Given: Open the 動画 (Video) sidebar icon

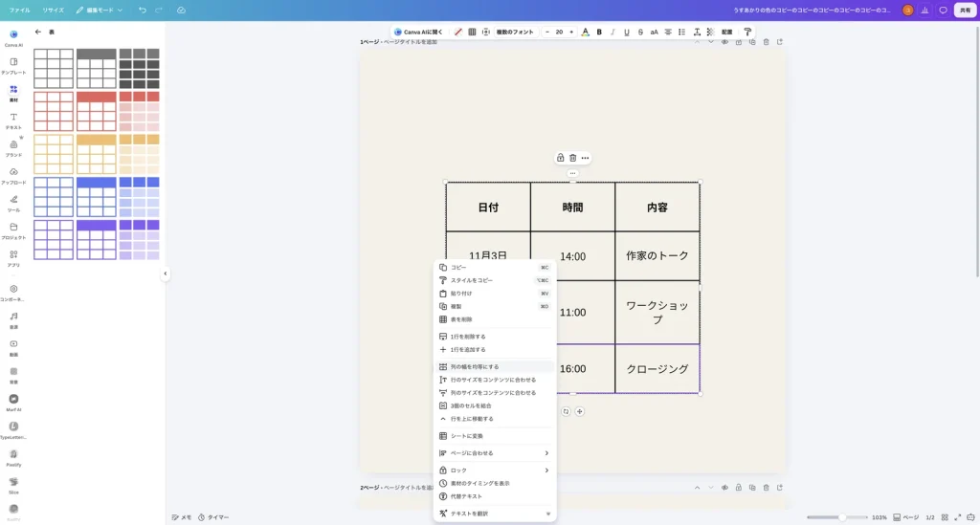Looking at the screenshot, I should tap(13, 347).
